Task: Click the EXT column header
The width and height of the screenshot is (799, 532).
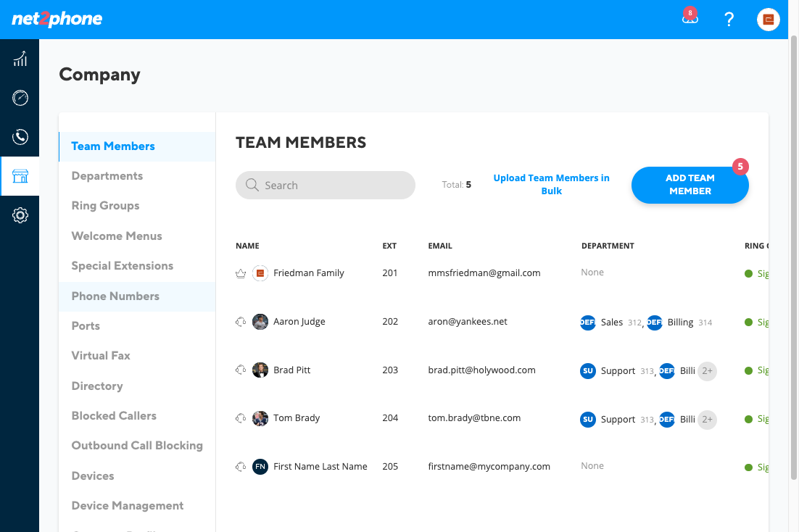Action: pyautogui.click(x=389, y=246)
